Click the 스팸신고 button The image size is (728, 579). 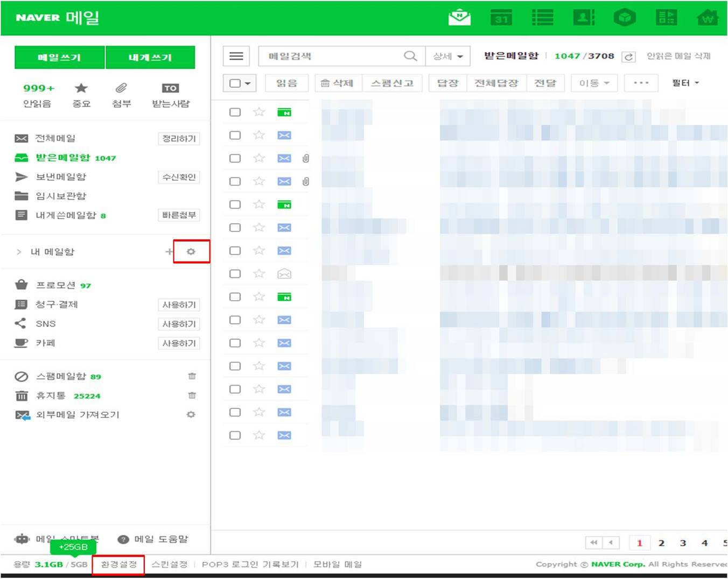click(392, 83)
